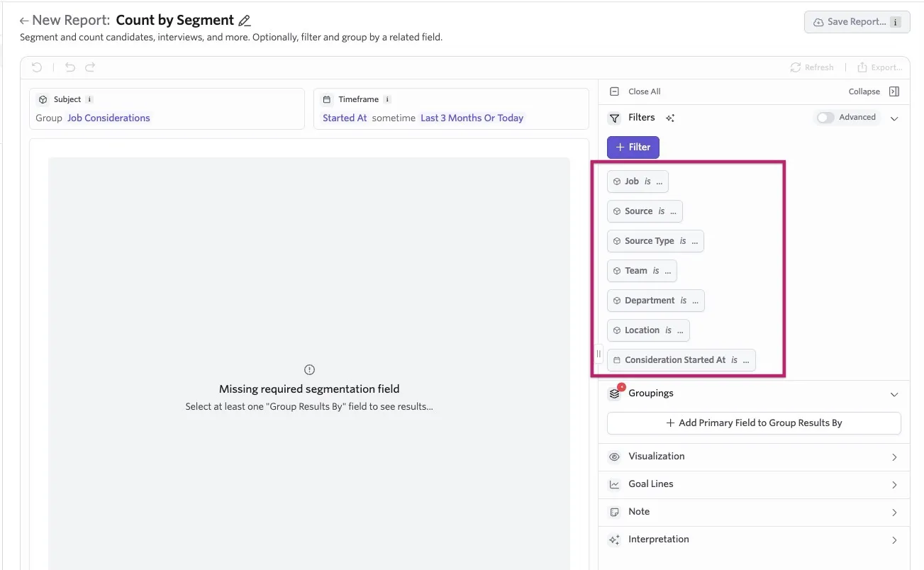Click the Close All minus-box icon
Viewport: 924px width, 570px height.
pos(615,91)
